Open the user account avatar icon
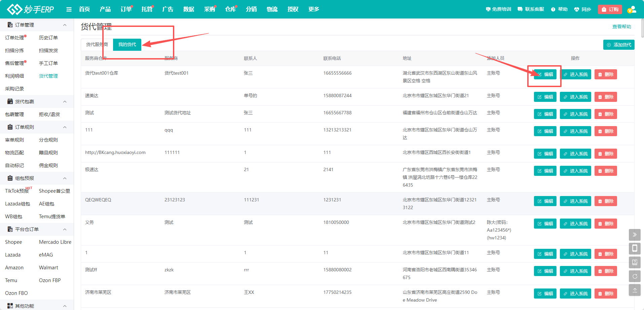 coord(632,9)
